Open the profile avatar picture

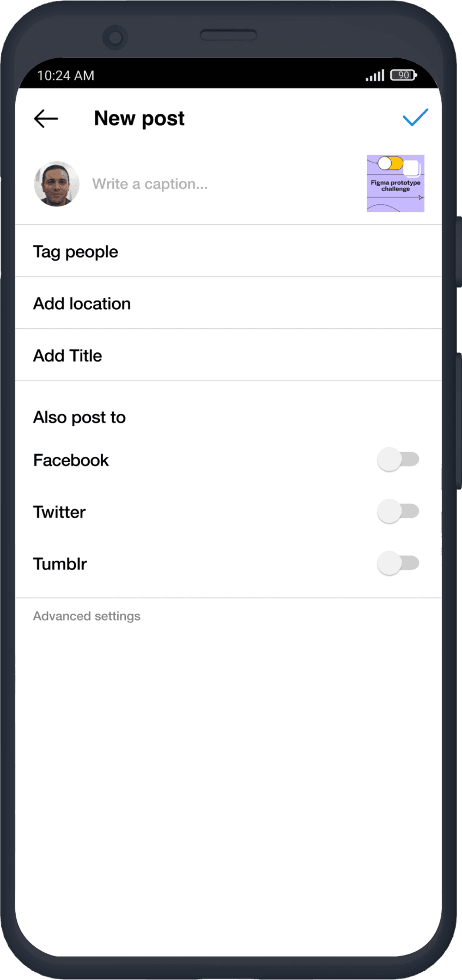[x=57, y=184]
